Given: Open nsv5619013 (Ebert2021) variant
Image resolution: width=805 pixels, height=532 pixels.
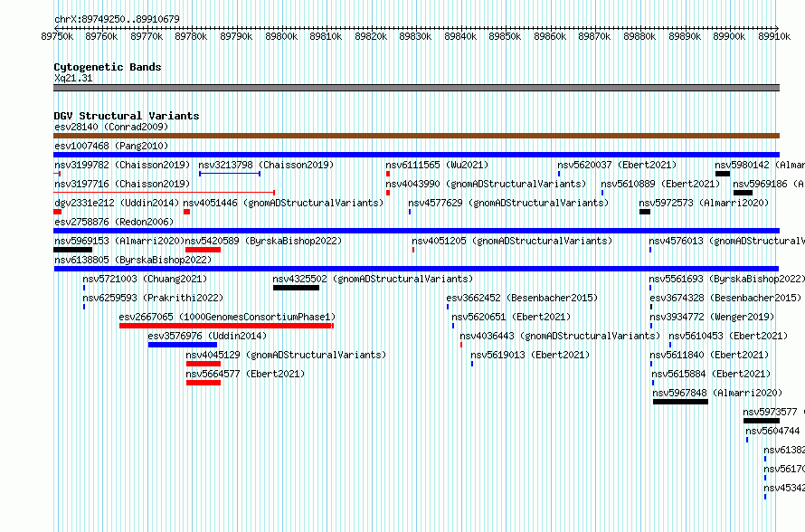Looking at the screenshot, I should click(x=530, y=355).
